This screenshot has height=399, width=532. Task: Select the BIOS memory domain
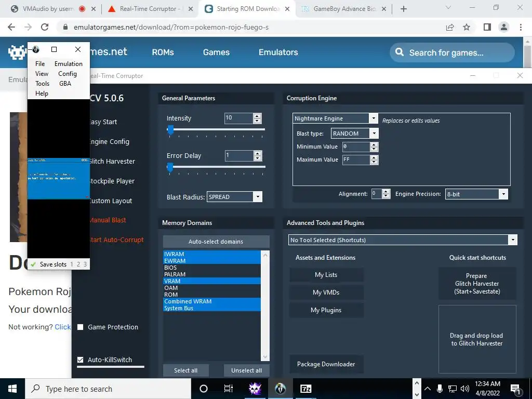212,268
